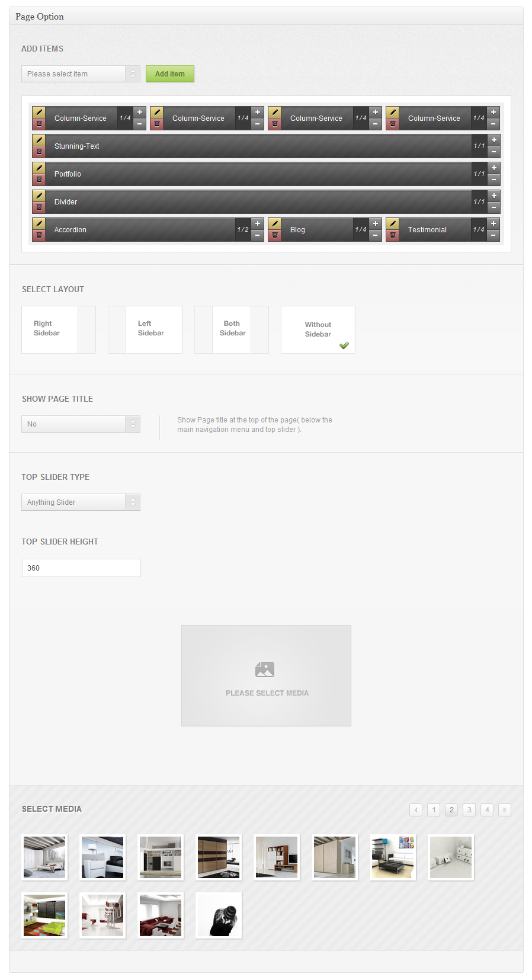Go to media page 3

pyautogui.click(x=469, y=810)
